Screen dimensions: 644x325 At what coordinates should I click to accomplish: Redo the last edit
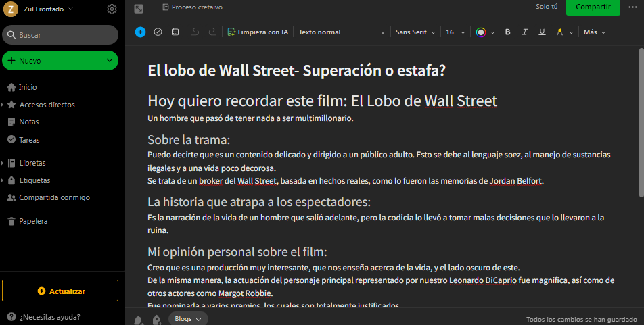tap(212, 32)
